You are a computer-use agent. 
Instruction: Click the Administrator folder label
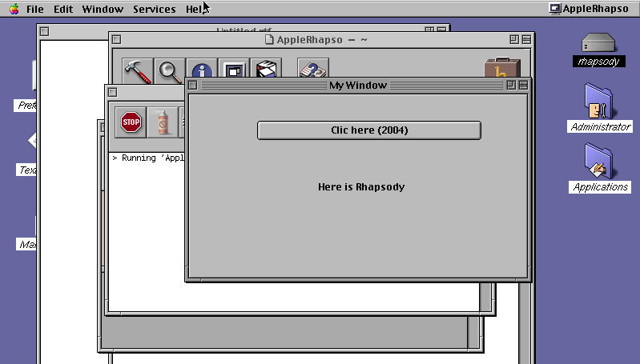601,126
